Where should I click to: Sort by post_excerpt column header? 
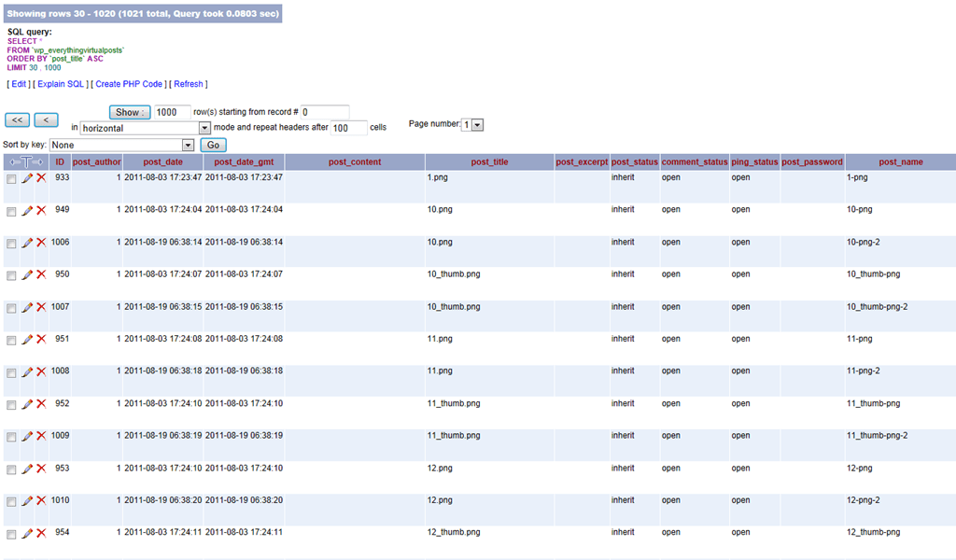click(x=582, y=162)
